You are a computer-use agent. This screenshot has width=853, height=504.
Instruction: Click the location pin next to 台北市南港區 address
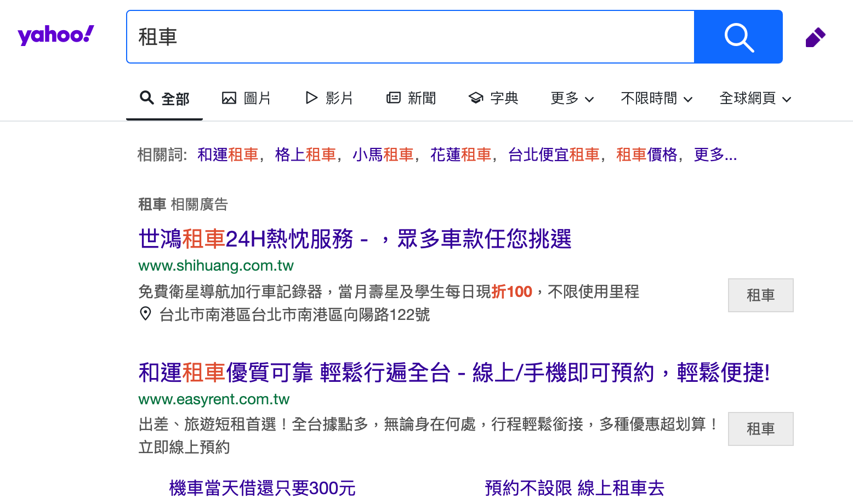tap(145, 314)
